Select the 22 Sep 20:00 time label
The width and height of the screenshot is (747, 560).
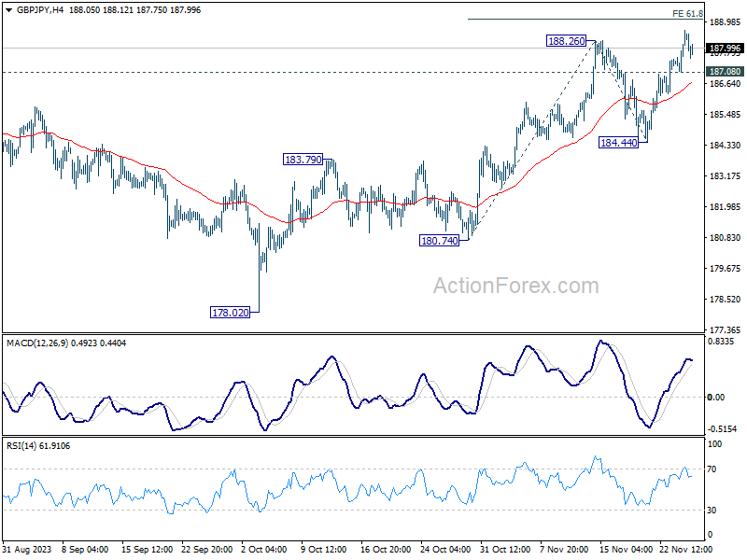(x=206, y=549)
